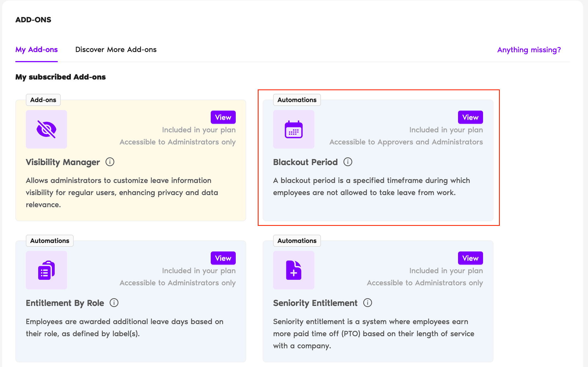
Task: Click the Blackout Period calendar icon
Action: [293, 129]
